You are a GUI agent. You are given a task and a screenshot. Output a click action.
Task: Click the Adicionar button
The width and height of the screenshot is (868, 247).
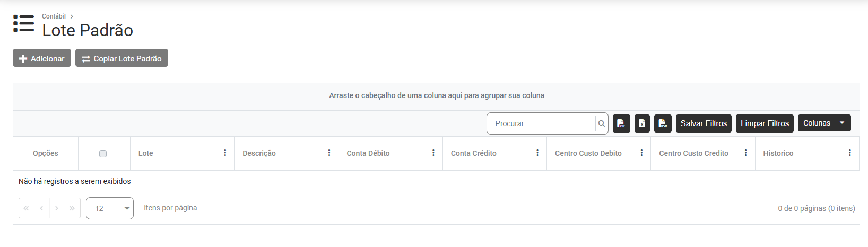click(42, 58)
